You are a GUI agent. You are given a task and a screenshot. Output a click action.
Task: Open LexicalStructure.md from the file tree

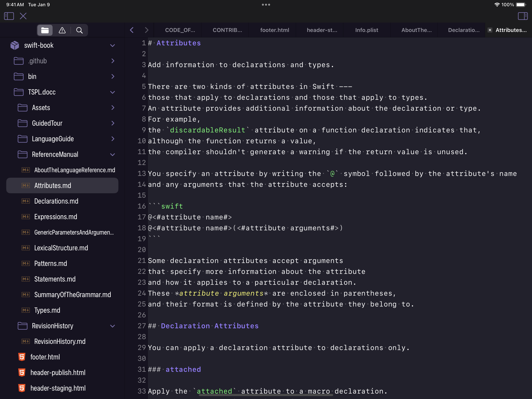[62, 248]
